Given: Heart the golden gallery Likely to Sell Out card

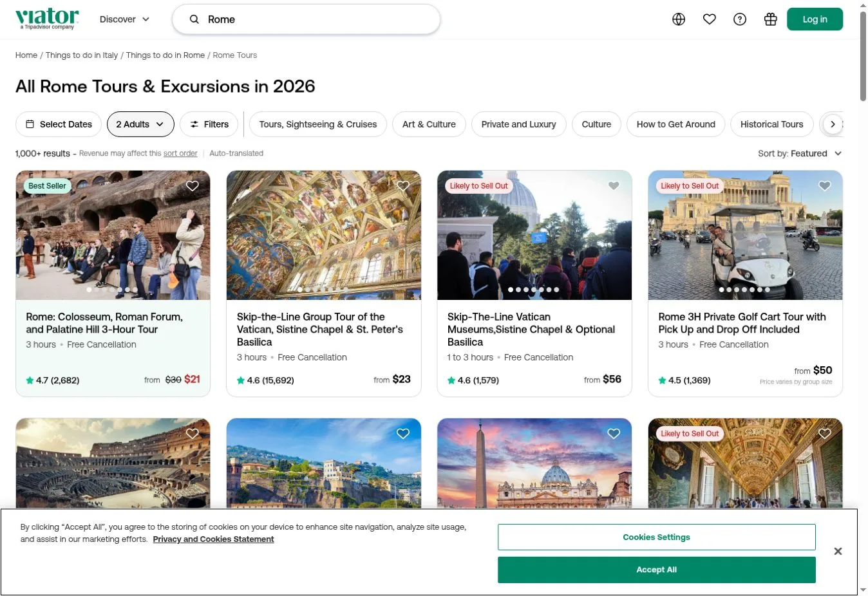Looking at the screenshot, I should 825,434.
